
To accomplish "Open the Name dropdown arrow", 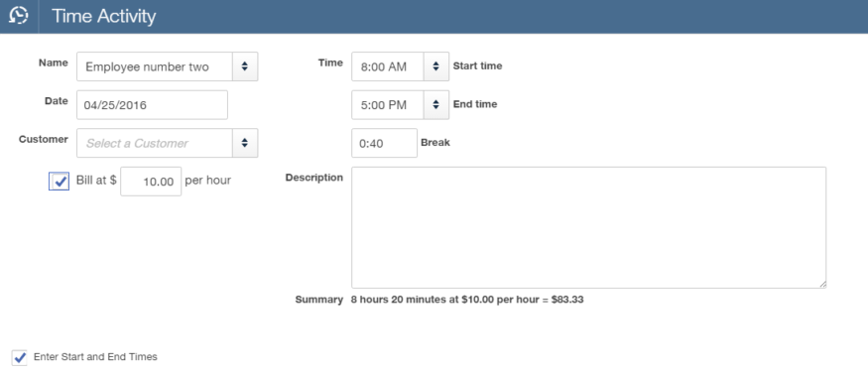I will tap(245, 66).
